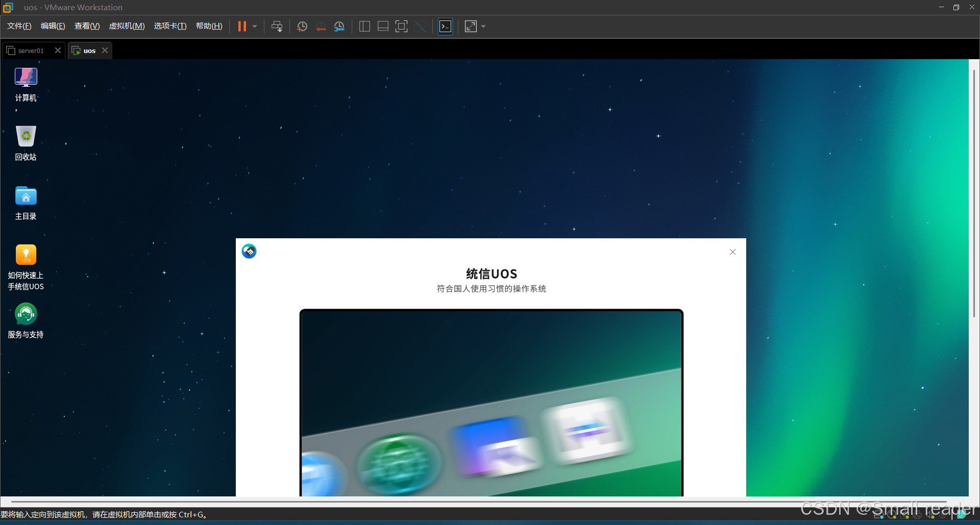Select the 回收站 recycle bin icon

(x=26, y=144)
